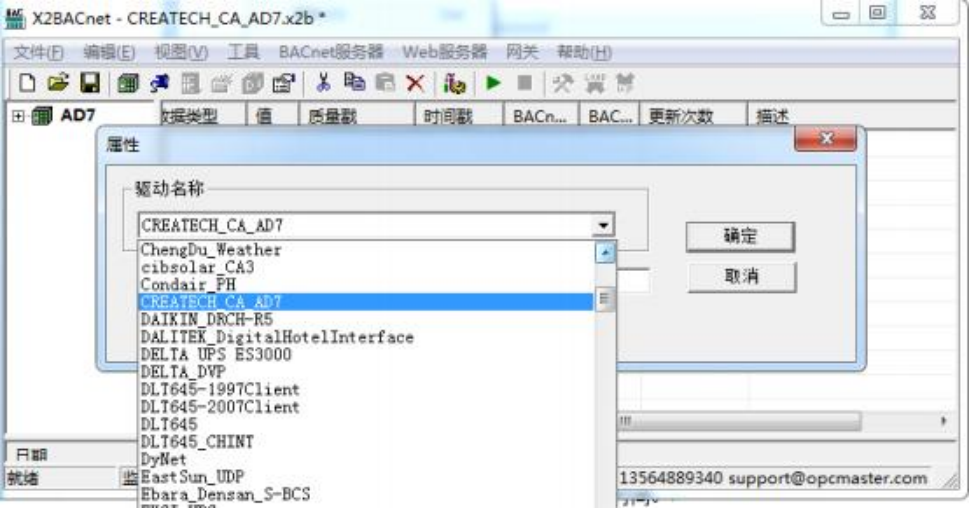Select DyNet in the driver list
Viewport: 969px width, 509px height.
(x=163, y=459)
